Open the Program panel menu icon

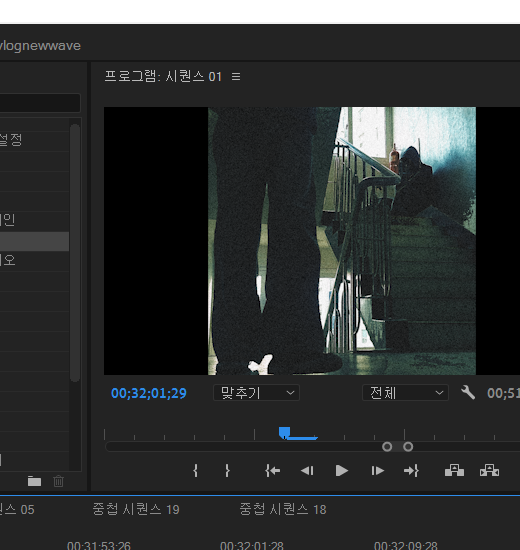click(236, 76)
